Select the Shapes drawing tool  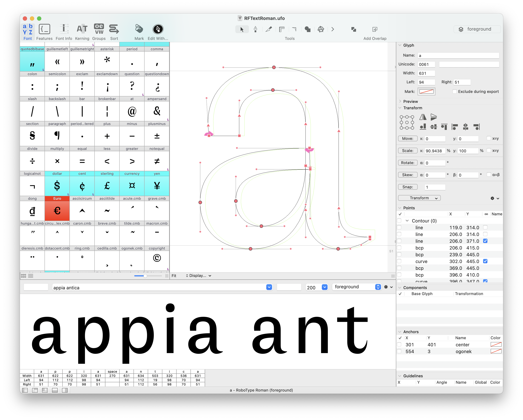(x=307, y=29)
